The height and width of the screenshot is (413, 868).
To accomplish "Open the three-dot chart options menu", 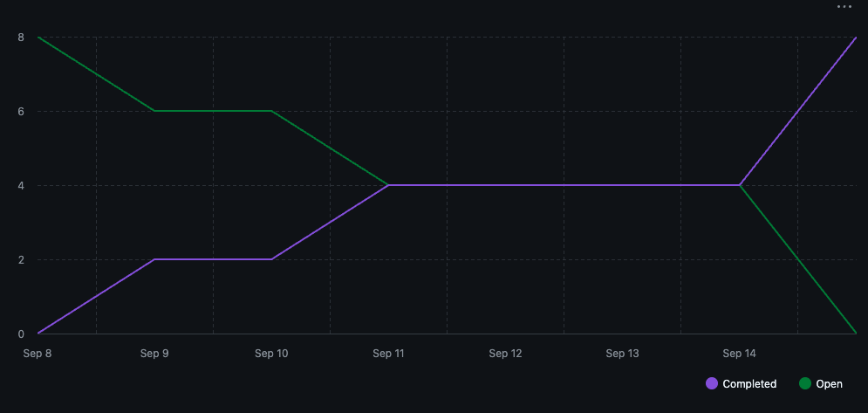I will pyautogui.click(x=843, y=7).
